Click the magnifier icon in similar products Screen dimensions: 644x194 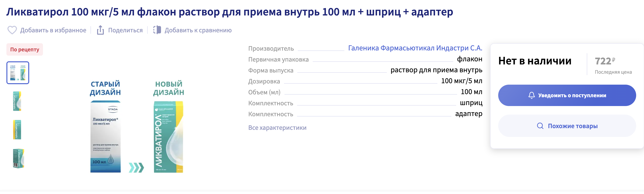tap(540, 126)
